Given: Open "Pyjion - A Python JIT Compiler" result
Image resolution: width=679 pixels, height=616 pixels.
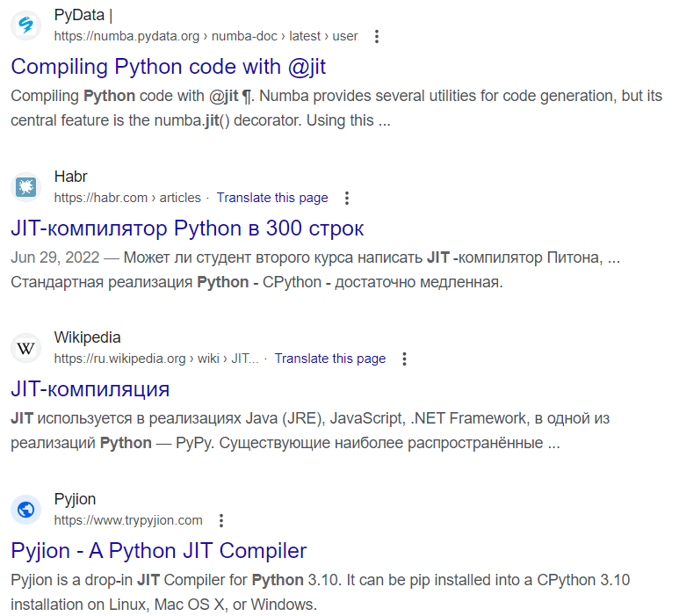Looking at the screenshot, I should click(158, 551).
